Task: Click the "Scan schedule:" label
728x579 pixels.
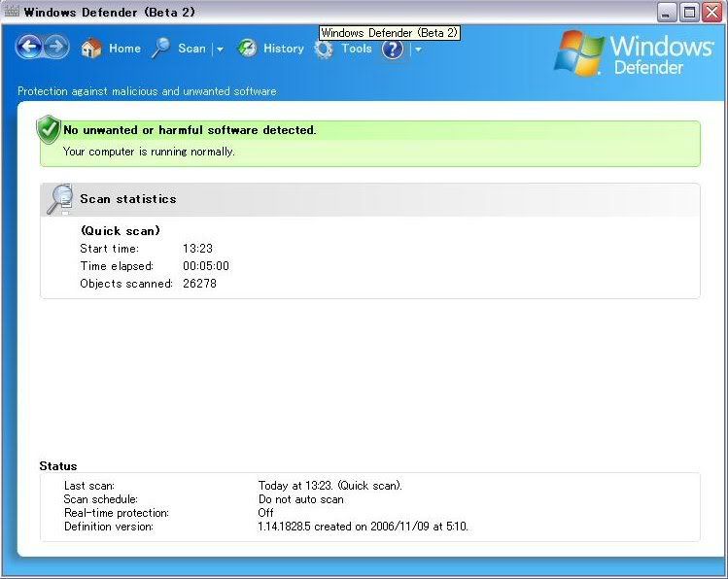Action: click(x=101, y=499)
